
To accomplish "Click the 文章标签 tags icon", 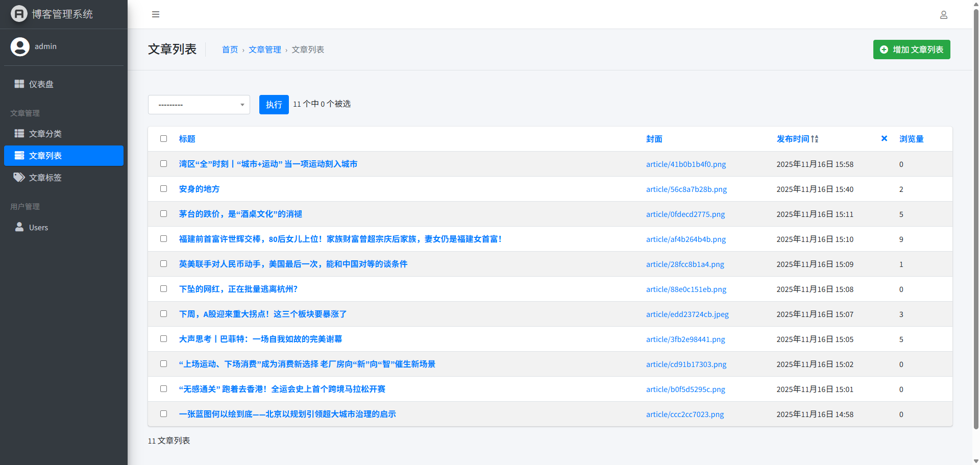I will point(19,177).
